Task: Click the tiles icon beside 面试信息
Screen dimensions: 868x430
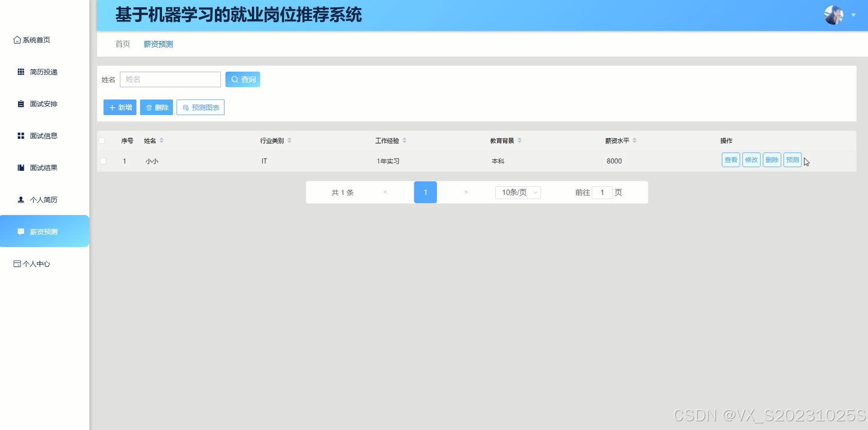Action: 21,136
